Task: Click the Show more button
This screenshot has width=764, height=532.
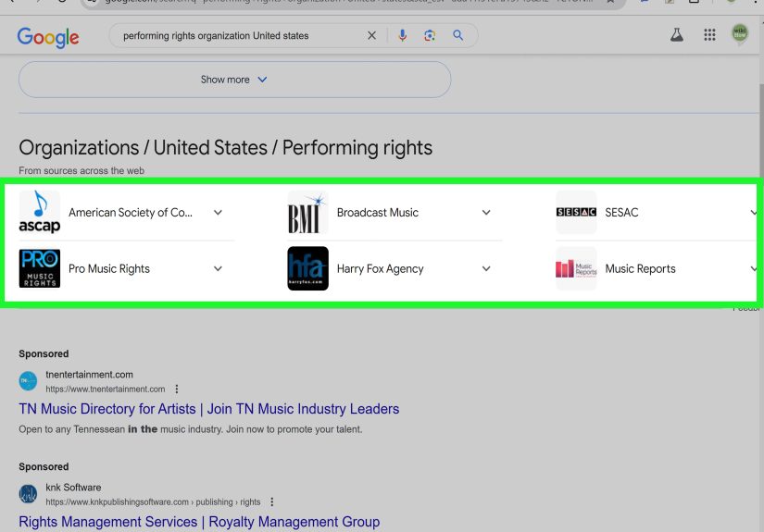Action: coord(234,80)
